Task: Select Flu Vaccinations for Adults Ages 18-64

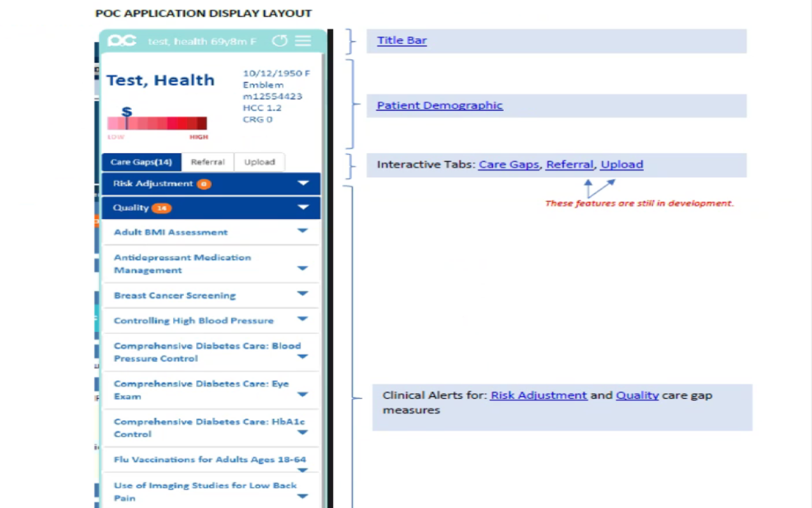Action: pyautogui.click(x=210, y=460)
